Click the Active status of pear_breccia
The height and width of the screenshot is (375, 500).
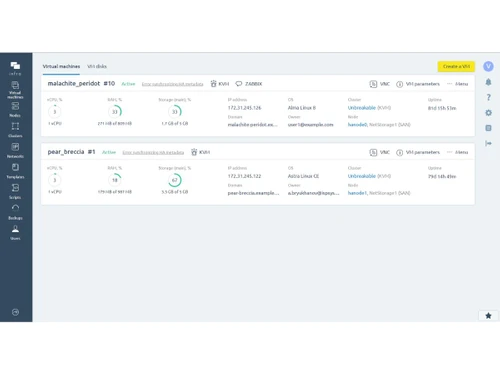[109, 152]
